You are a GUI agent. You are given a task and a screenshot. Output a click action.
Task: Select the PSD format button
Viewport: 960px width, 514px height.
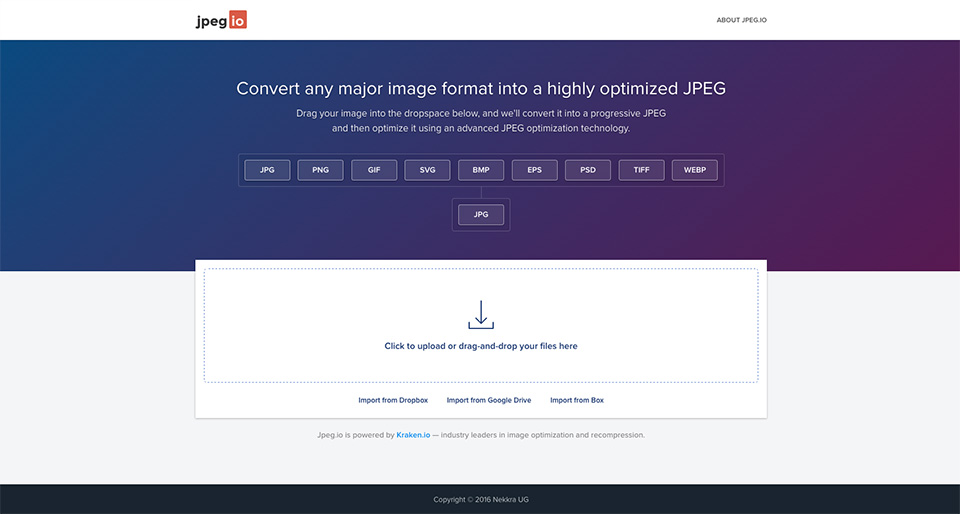click(588, 170)
